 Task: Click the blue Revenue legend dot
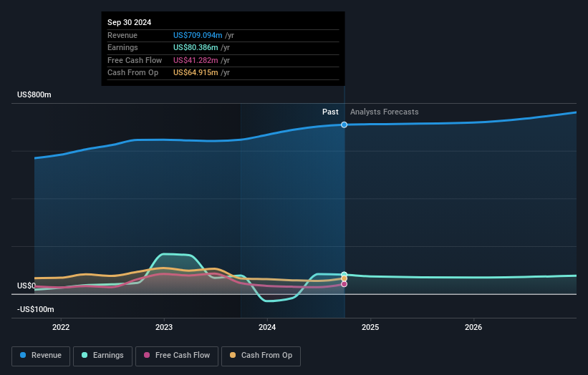click(23, 355)
